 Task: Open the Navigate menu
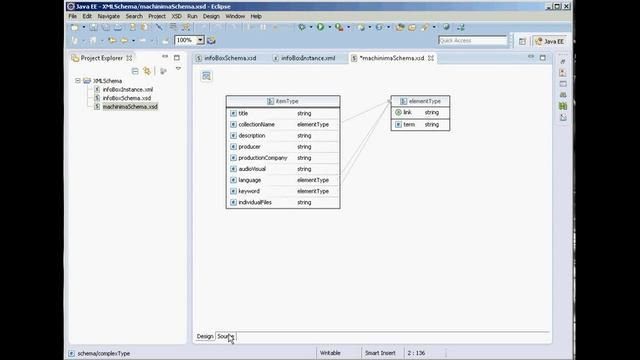coord(109,16)
